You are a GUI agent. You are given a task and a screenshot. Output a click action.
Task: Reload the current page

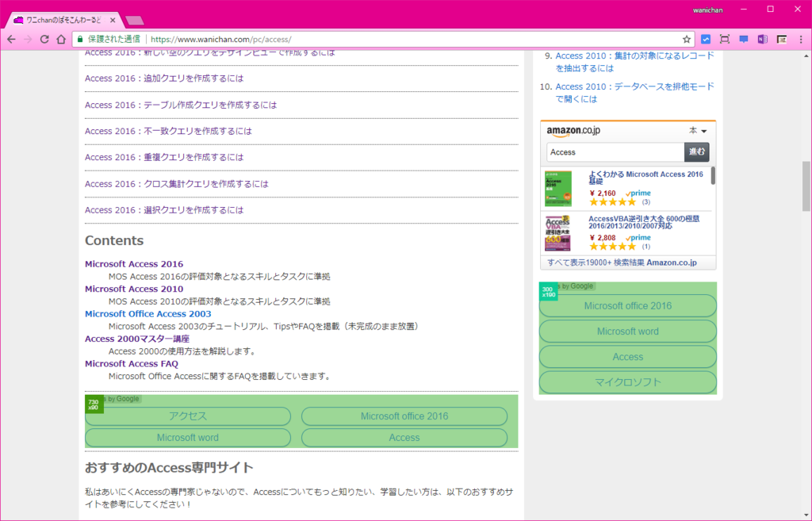(44, 40)
